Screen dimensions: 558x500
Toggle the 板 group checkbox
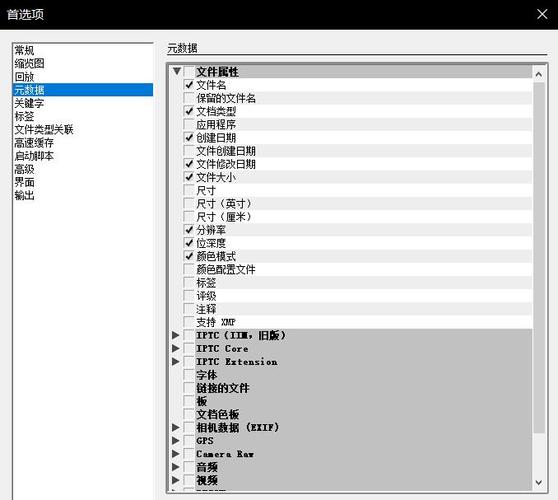click(189, 401)
